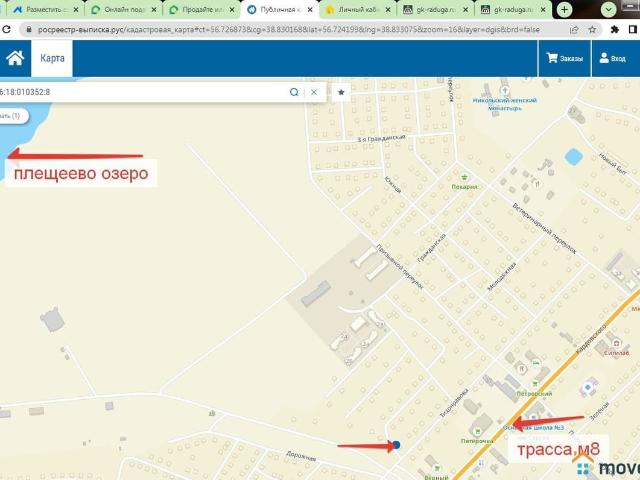
Task: Click the star favorites button beside the search box
Action: (341, 92)
